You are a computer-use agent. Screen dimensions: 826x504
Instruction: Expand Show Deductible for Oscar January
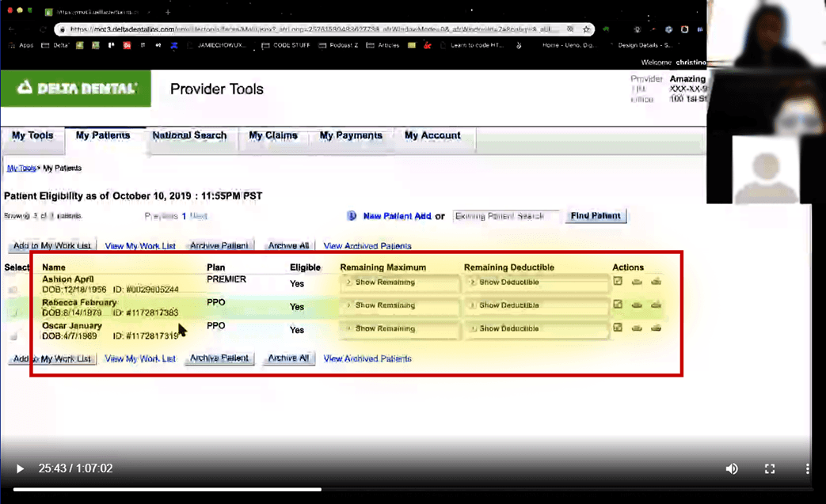(535, 329)
